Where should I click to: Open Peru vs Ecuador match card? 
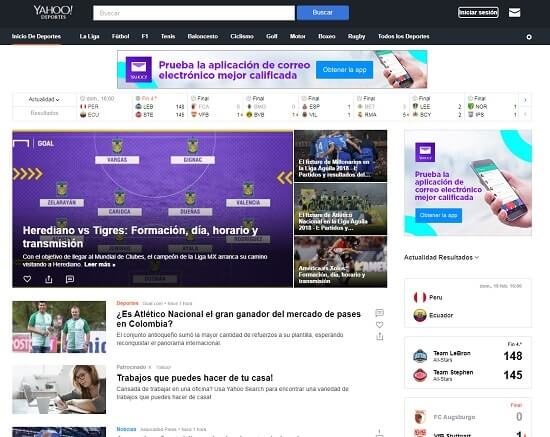[468, 303]
